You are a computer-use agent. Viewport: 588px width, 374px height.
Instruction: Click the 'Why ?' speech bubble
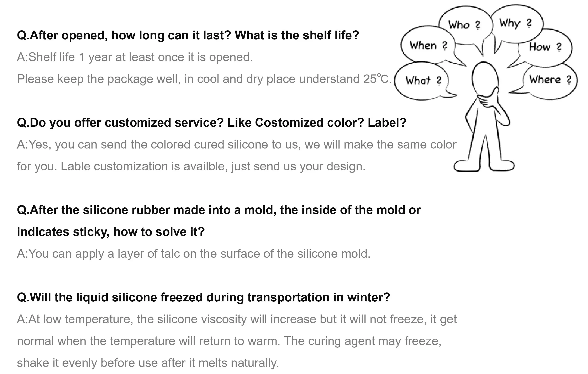tap(515, 23)
